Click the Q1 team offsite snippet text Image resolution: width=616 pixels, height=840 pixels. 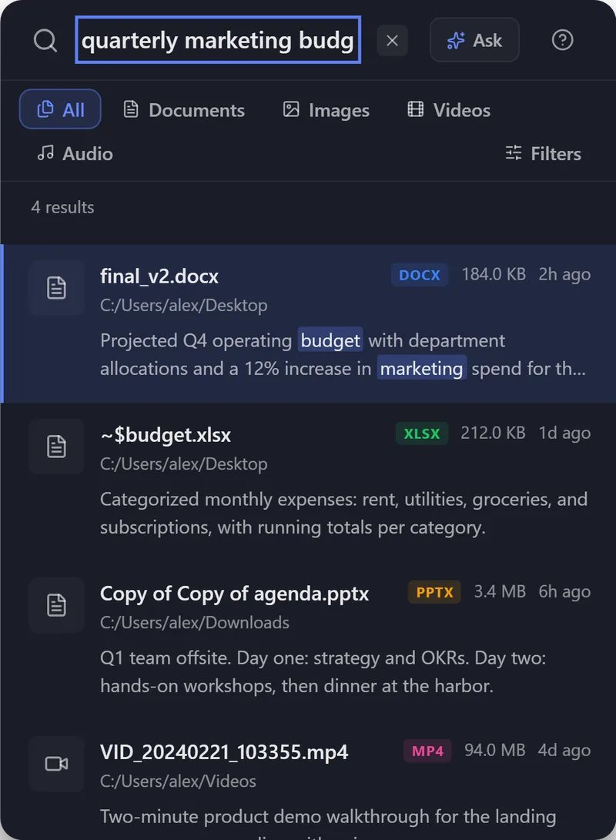click(323, 672)
